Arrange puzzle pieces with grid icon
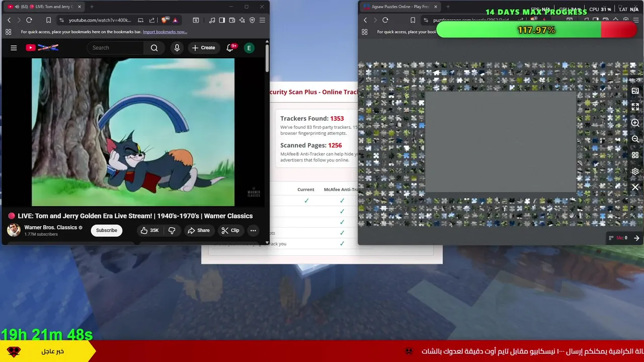The height and width of the screenshot is (362, 644). [x=635, y=155]
